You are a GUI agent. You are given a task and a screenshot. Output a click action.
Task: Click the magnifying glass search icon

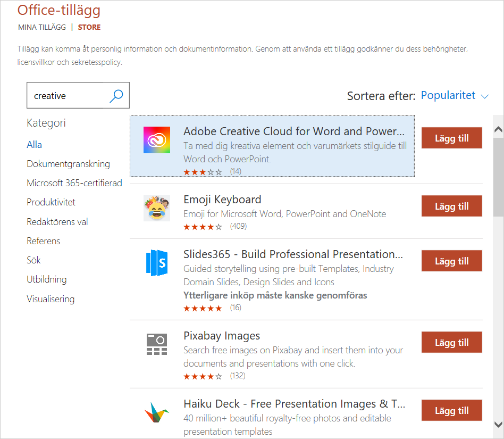116,96
